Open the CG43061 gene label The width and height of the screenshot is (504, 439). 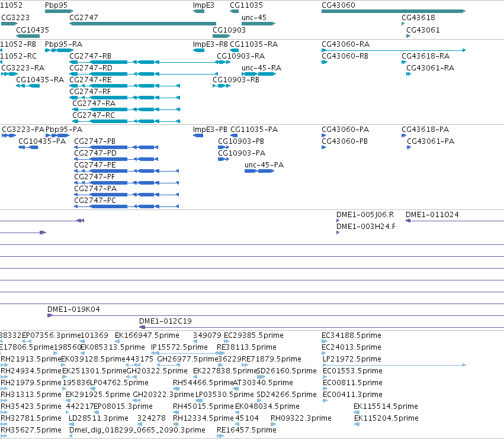tap(423, 30)
